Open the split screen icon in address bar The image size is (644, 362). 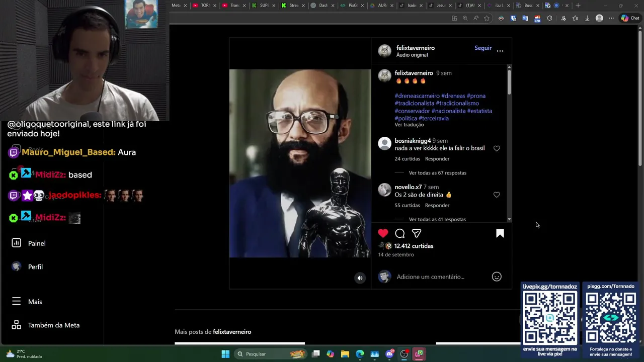point(454,18)
